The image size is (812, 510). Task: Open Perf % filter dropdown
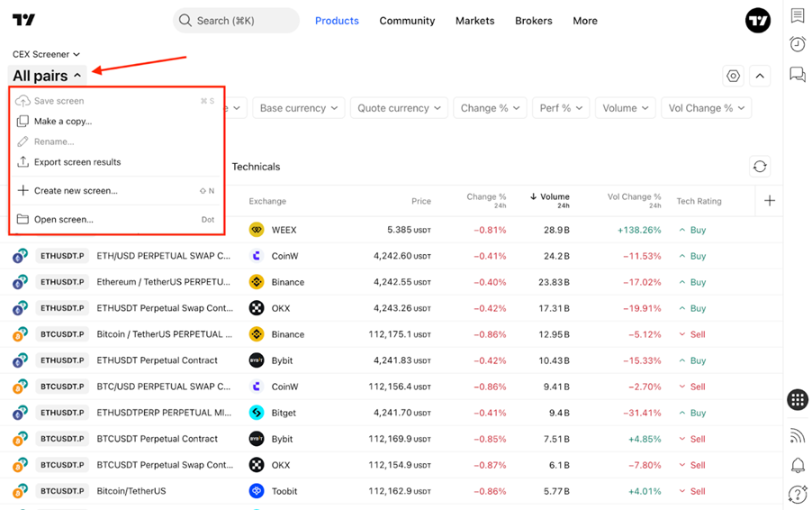(561, 108)
